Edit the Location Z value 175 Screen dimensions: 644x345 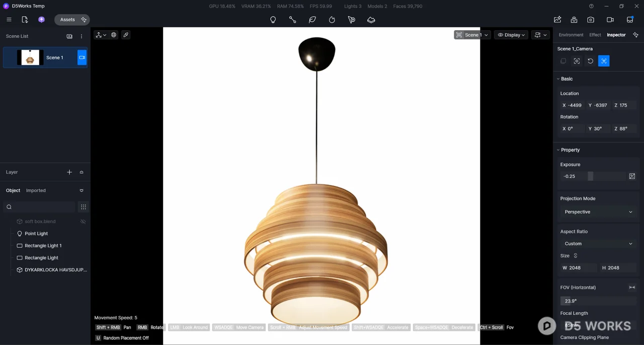coord(624,105)
